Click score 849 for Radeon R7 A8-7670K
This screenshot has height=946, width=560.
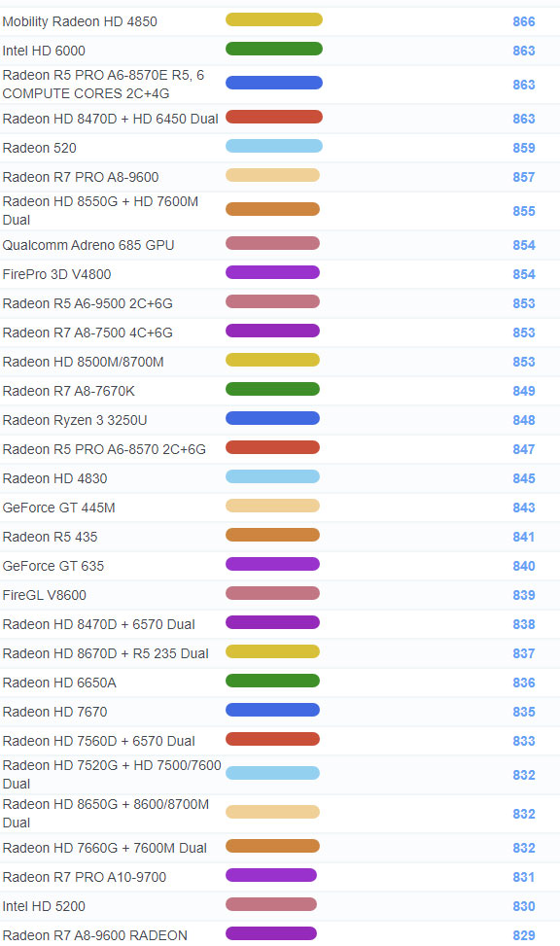[524, 391]
